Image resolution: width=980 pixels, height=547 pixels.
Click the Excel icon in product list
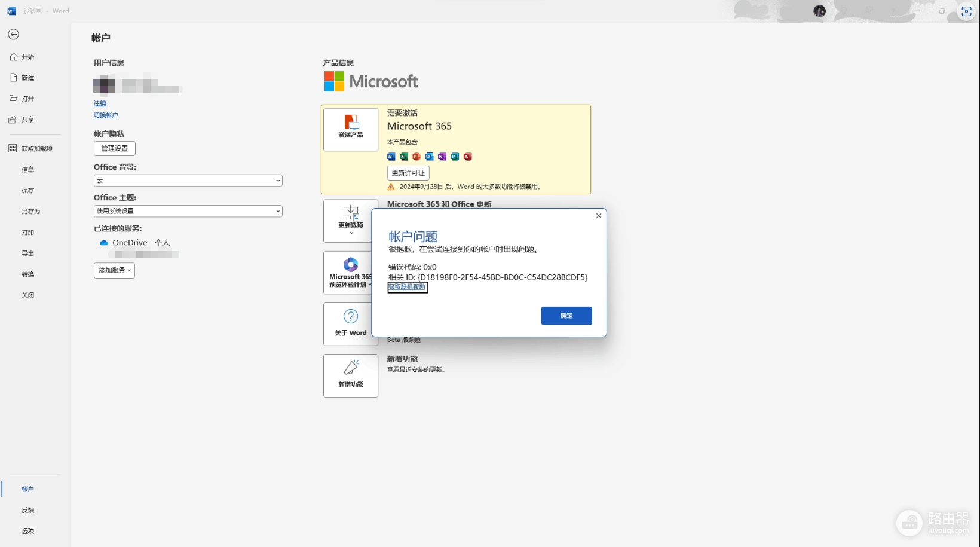coord(404,157)
